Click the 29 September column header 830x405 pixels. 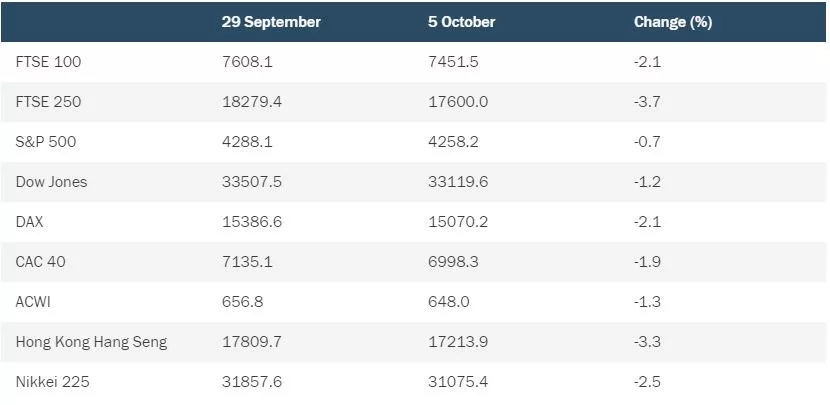point(271,22)
